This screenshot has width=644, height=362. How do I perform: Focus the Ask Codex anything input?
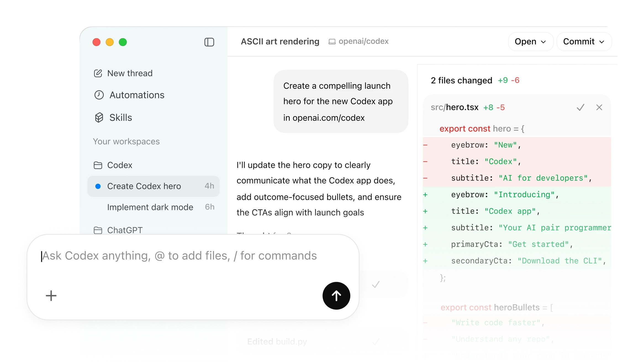[x=180, y=256]
